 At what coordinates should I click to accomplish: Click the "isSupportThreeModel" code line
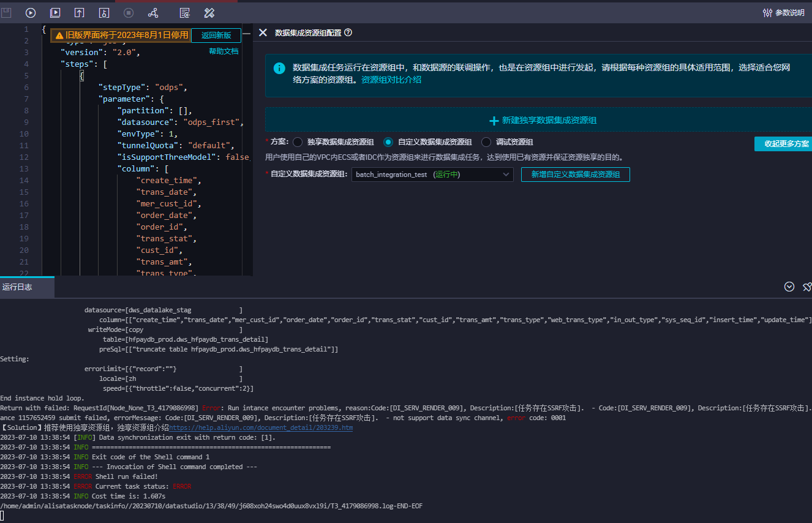click(x=184, y=157)
